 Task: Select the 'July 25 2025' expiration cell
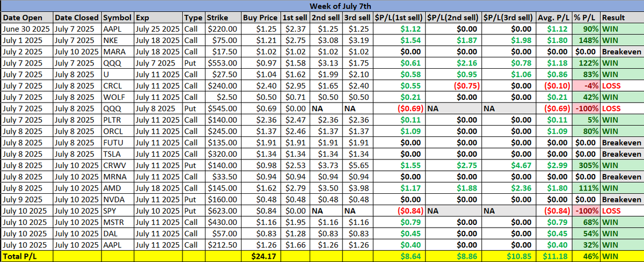pyautogui.click(x=159, y=29)
